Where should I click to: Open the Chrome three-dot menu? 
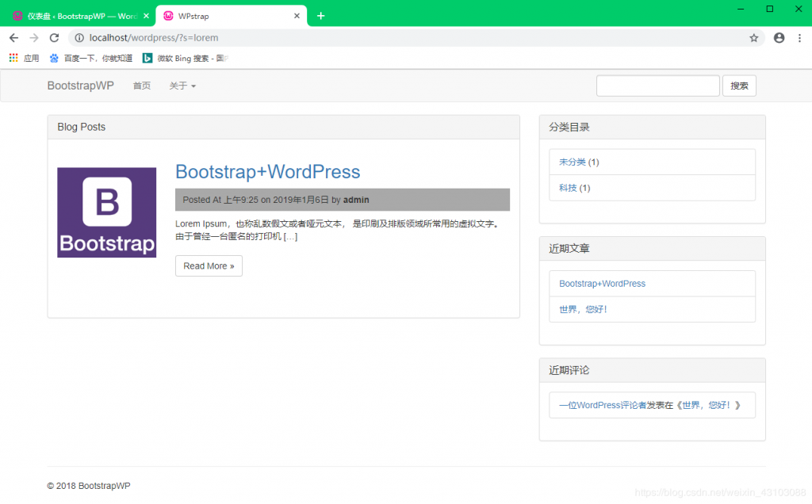pos(799,38)
